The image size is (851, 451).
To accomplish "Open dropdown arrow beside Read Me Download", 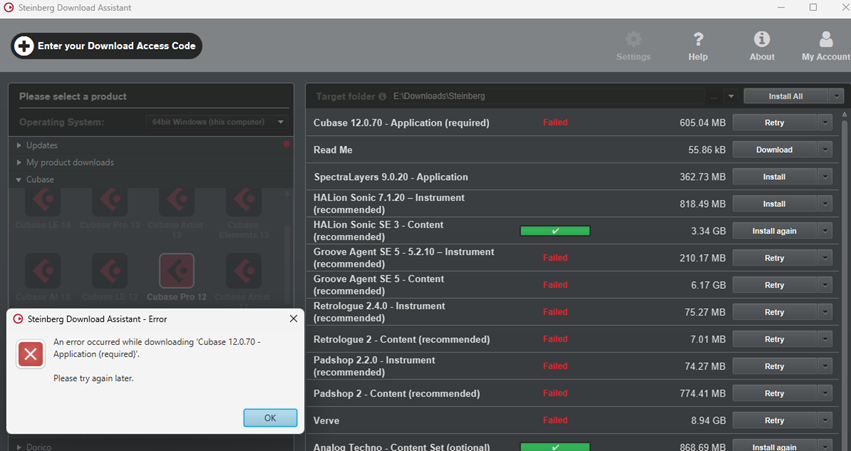I will tap(825, 150).
